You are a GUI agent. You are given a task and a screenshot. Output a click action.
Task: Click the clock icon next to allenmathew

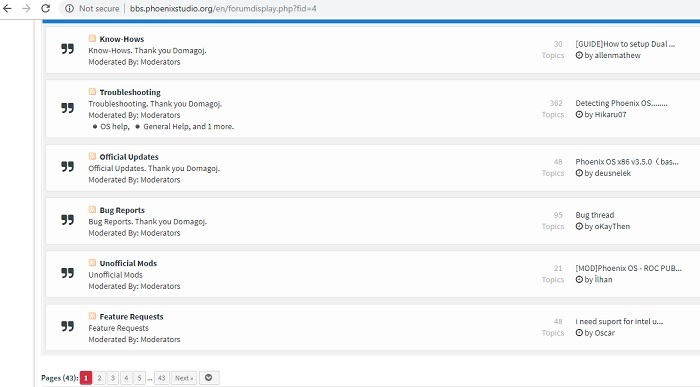coord(579,55)
